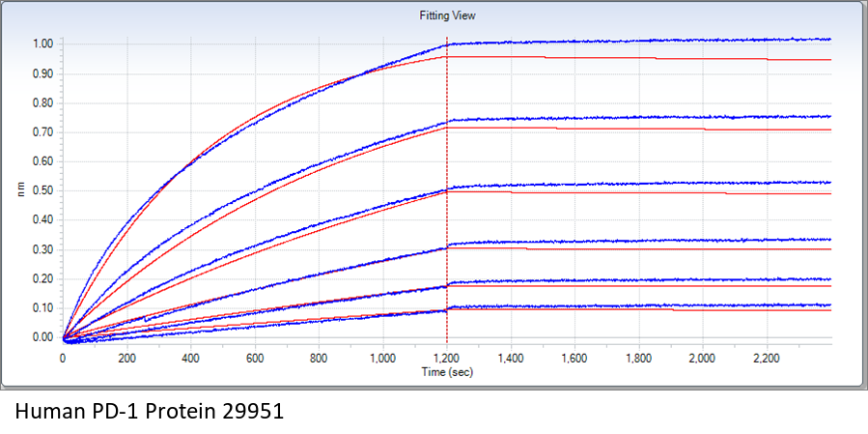Click the 0.00 y-axis tick label
The height and width of the screenshot is (434, 868).
[42, 337]
